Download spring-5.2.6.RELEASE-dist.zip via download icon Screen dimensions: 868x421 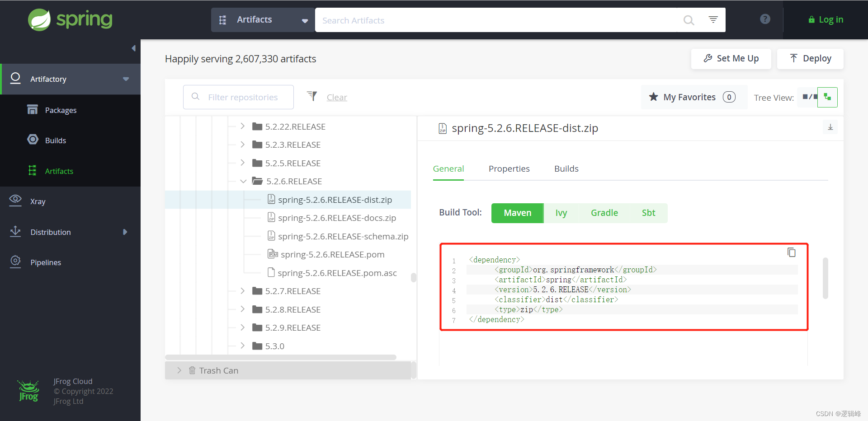point(830,127)
